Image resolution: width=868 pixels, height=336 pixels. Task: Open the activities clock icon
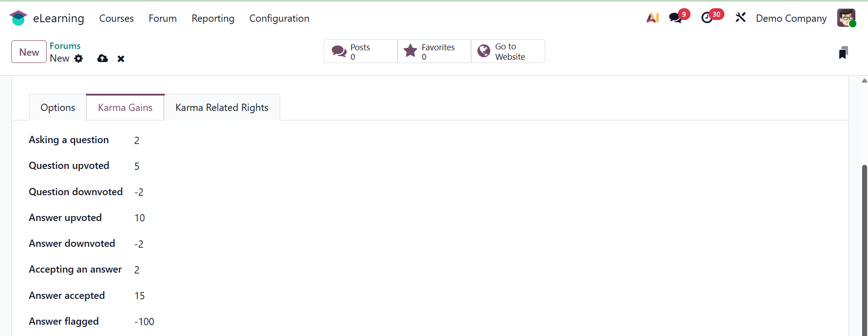pyautogui.click(x=706, y=18)
